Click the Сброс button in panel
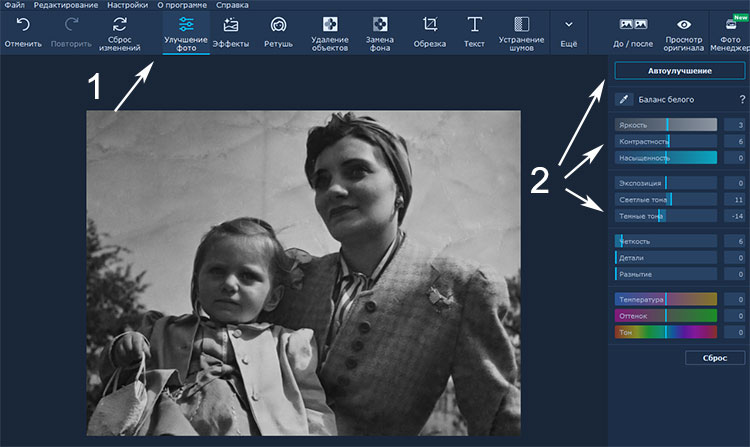Image resolution: width=750 pixels, height=447 pixels. tap(715, 358)
